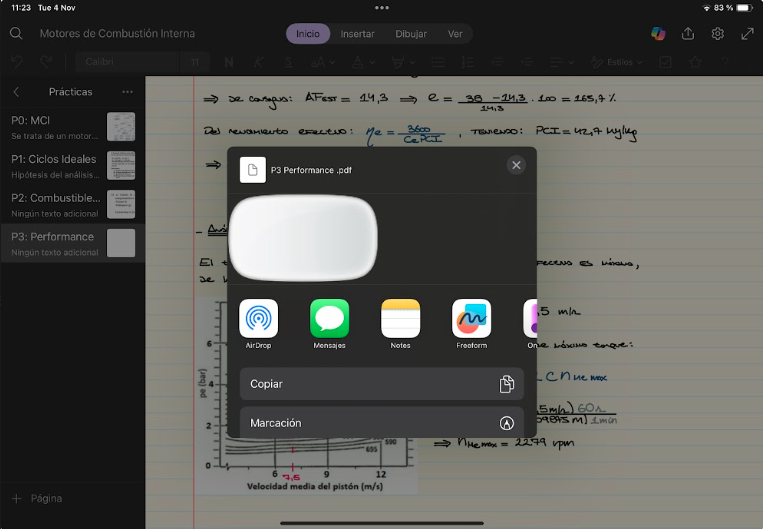Open the Calibri font name box
The image size is (763, 529).
pos(127,62)
